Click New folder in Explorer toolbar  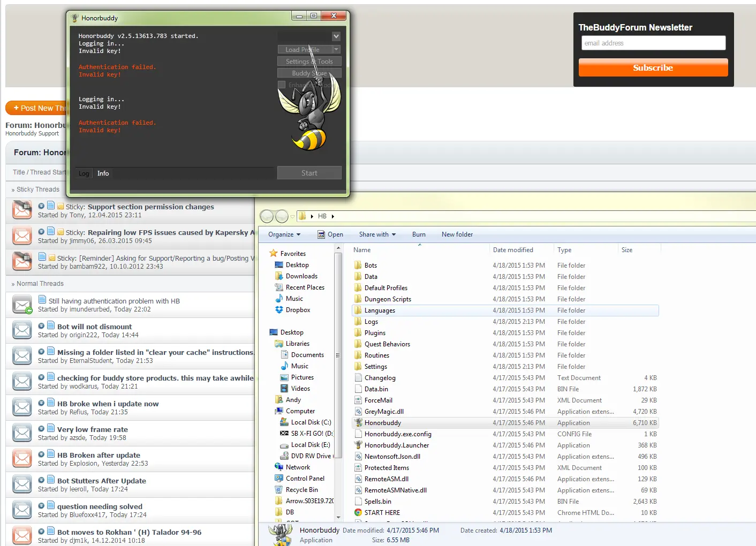point(457,234)
